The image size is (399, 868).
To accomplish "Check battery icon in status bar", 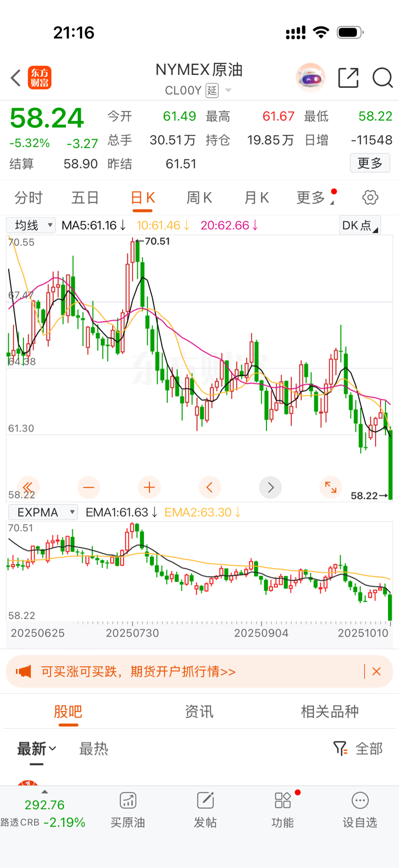I will 350,33.
